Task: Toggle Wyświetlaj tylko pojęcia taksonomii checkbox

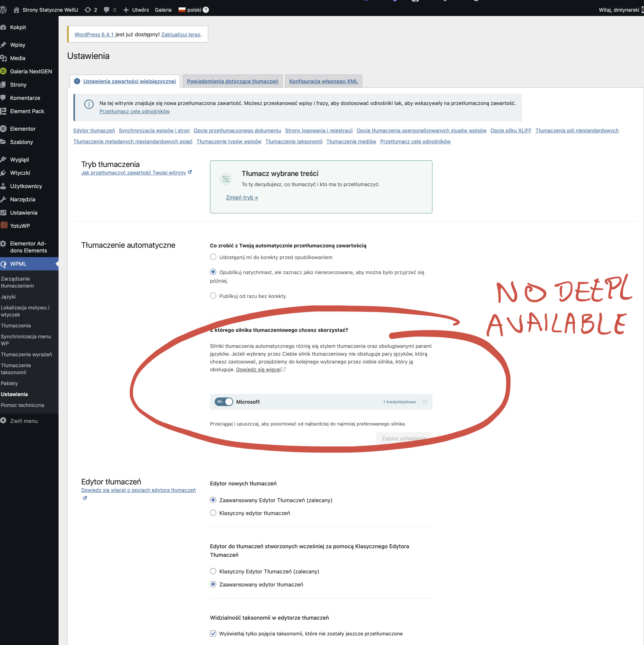Action: coord(213,633)
